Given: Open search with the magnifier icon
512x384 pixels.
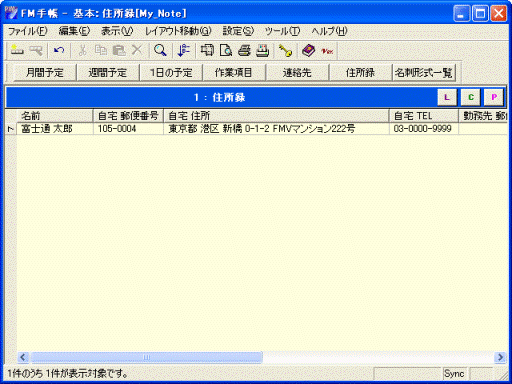Looking at the screenshot, I should pos(160,50).
